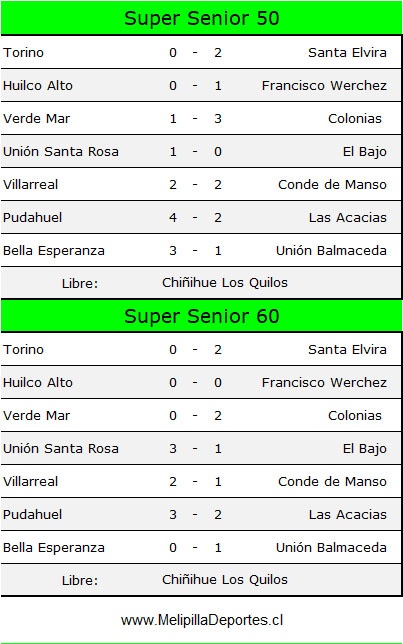Open the www.MelipillaDeportes.cl link
The height and width of the screenshot is (644, 403).
(x=202, y=620)
